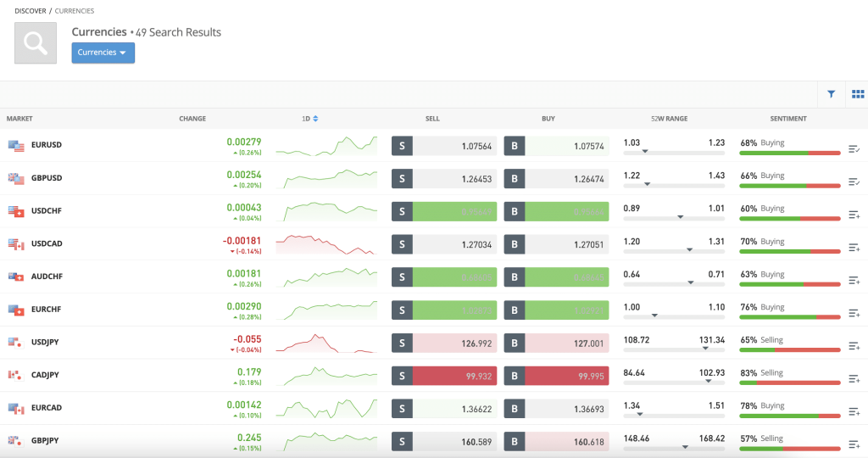Click the CADJPY flag icon
Image resolution: width=868 pixels, height=458 pixels.
click(x=16, y=374)
